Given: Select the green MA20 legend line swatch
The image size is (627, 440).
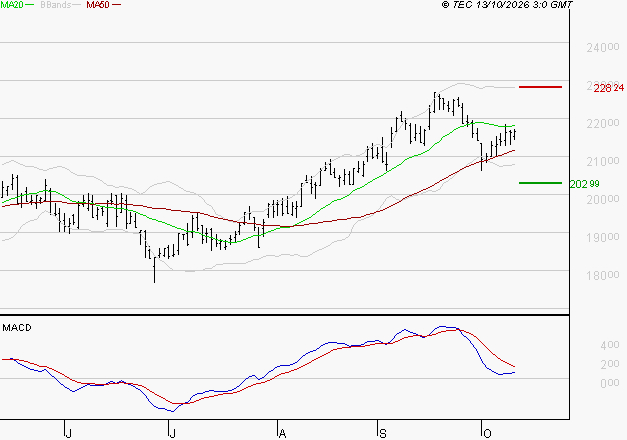Looking at the screenshot, I should (30, 5).
